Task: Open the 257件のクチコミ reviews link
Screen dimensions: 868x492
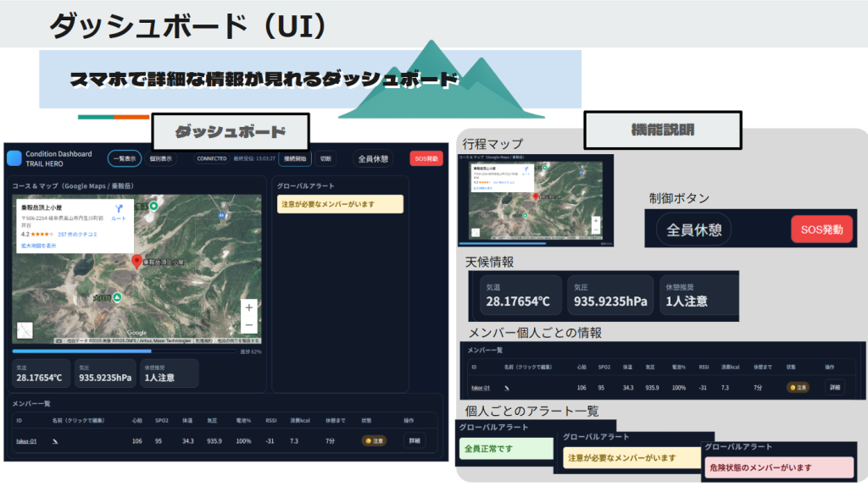Action: [77, 234]
